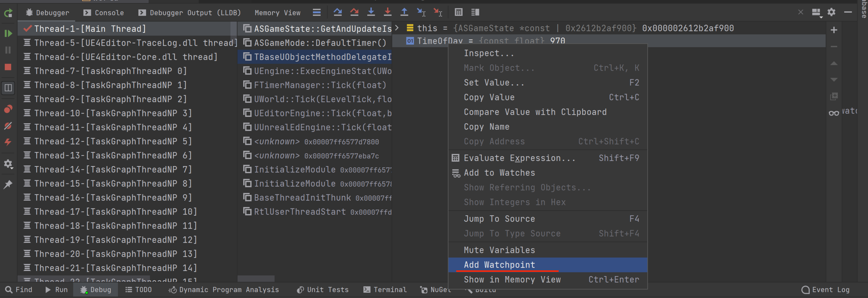Viewport: 868px width, 298px height.
Task: Open the Unit Tests tool window
Action: (x=323, y=290)
